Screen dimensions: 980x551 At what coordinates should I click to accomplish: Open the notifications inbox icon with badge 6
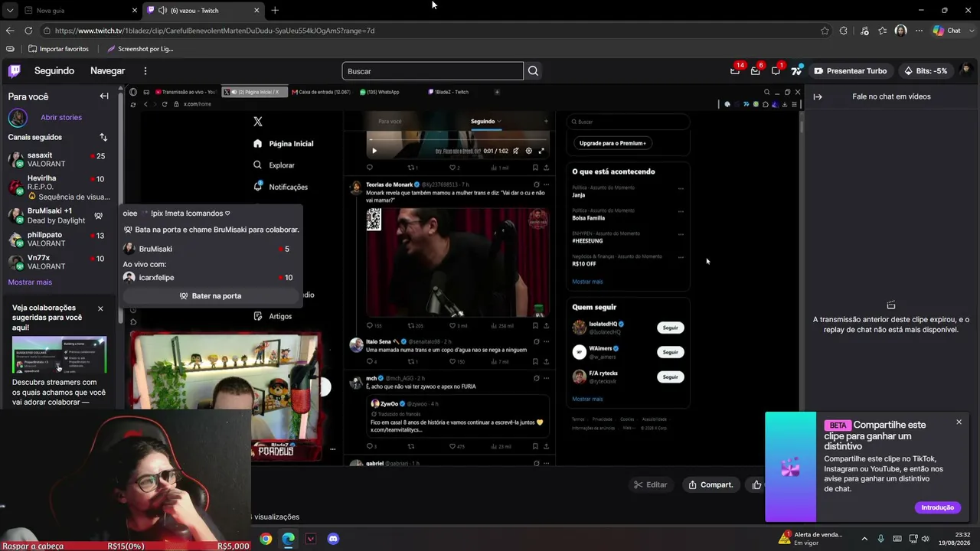coord(756,70)
